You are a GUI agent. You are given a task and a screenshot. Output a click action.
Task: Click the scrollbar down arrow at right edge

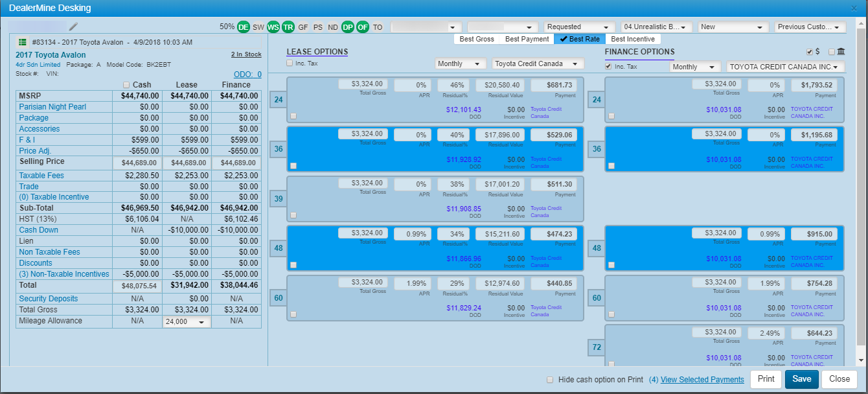pyautogui.click(x=861, y=360)
